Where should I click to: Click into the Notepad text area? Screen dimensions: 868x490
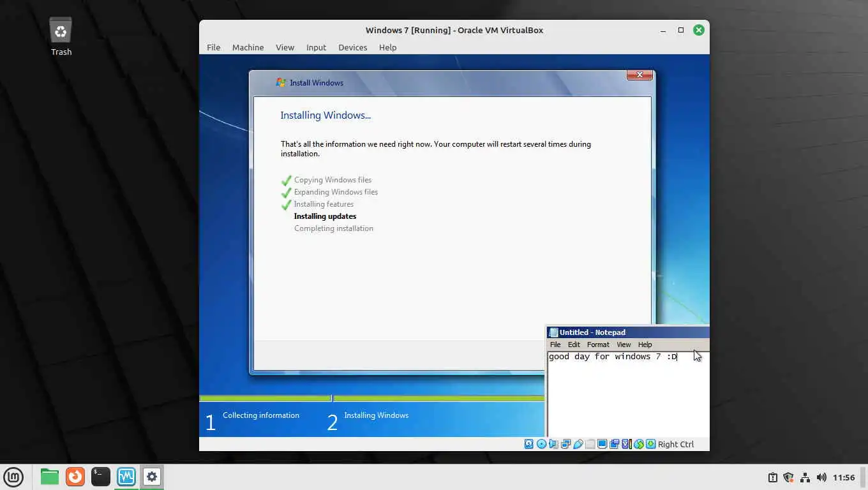pyautogui.click(x=628, y=394)
